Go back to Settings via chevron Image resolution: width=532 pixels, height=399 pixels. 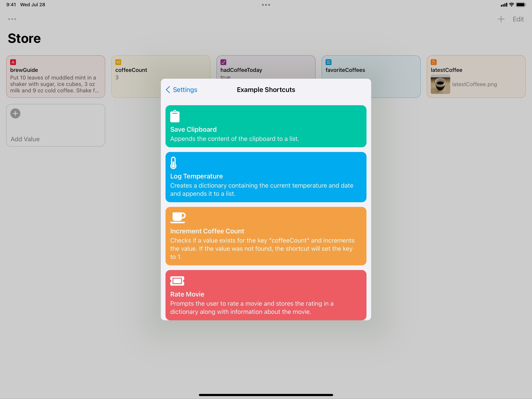tap(168, 90)
